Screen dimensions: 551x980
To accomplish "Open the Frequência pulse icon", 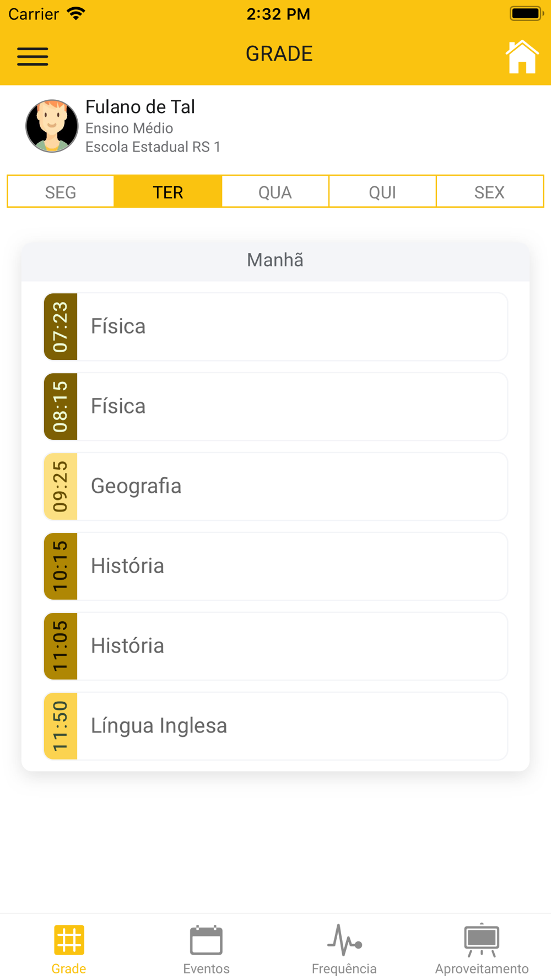I will (344, 940).
